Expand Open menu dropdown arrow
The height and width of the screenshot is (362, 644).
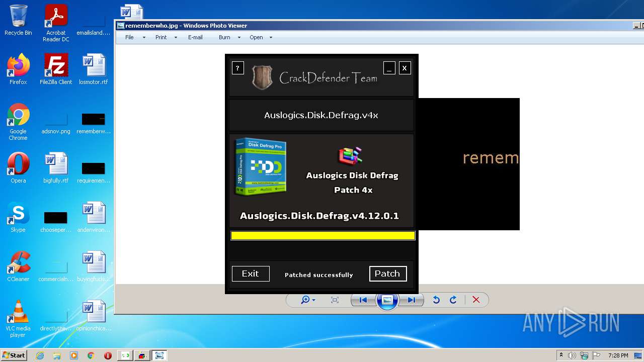click(271, 38)
